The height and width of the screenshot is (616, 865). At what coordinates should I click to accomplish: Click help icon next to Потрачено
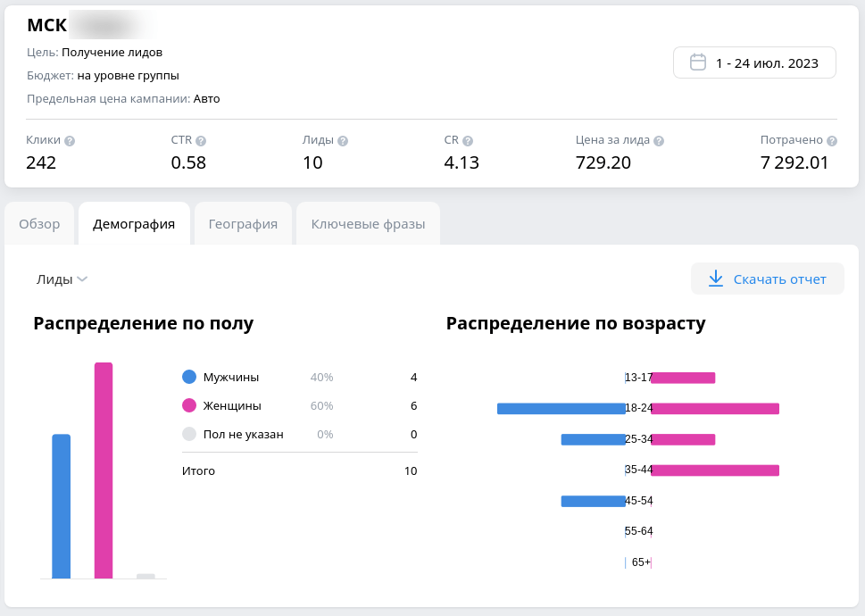pyautogui.click(x=832, y=141)
